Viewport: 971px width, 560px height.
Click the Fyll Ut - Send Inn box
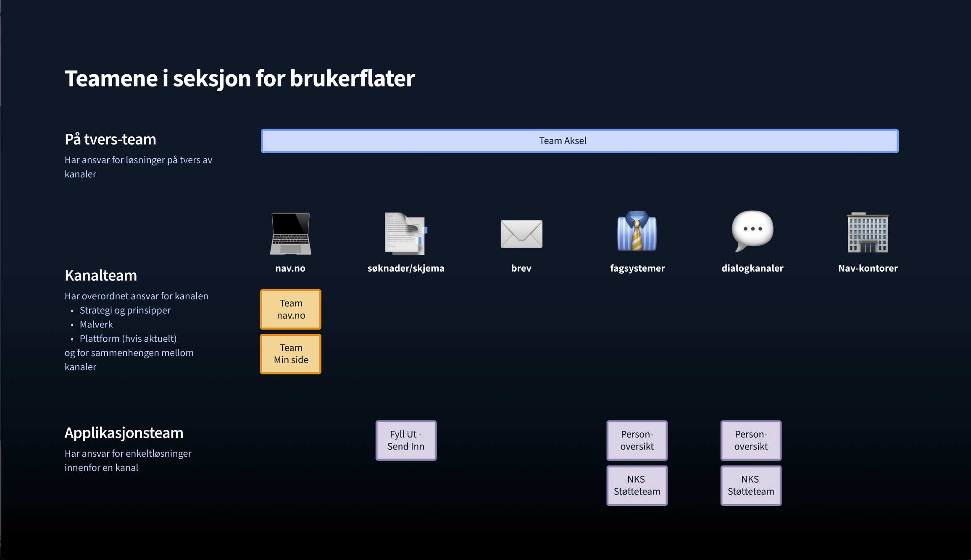[406, 440]
